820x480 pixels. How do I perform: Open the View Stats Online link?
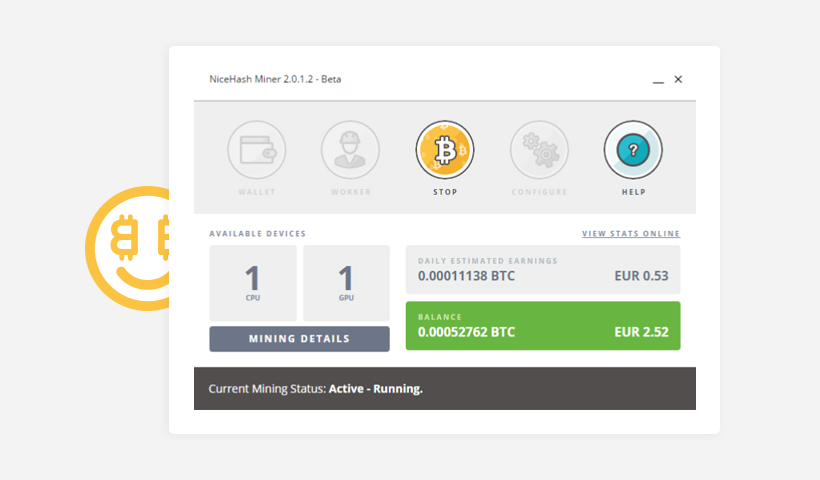coord(630,234)
